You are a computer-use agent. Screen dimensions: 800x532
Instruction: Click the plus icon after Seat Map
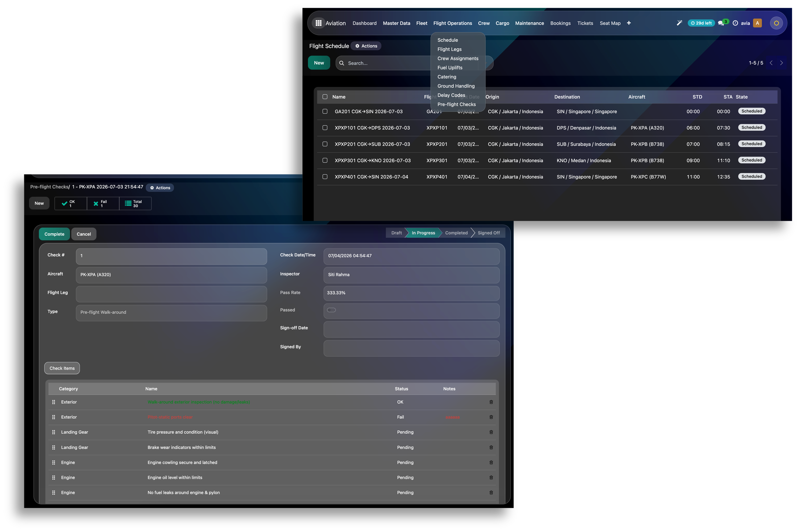(x=628, y=23)
